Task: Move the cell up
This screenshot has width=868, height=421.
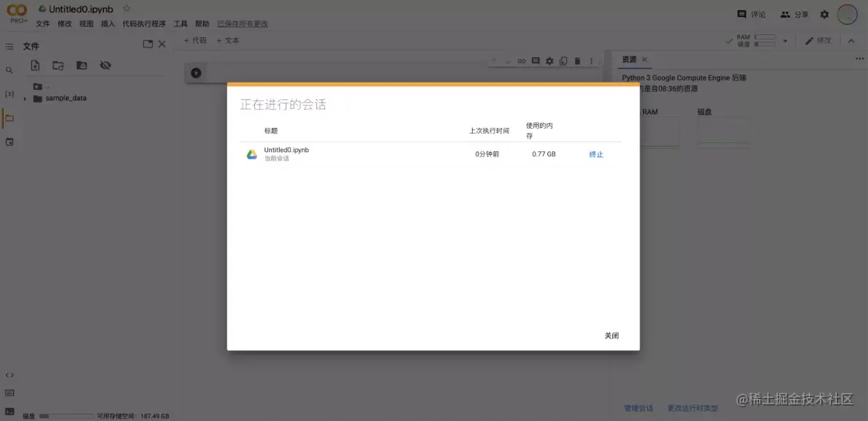Action: 494,61
